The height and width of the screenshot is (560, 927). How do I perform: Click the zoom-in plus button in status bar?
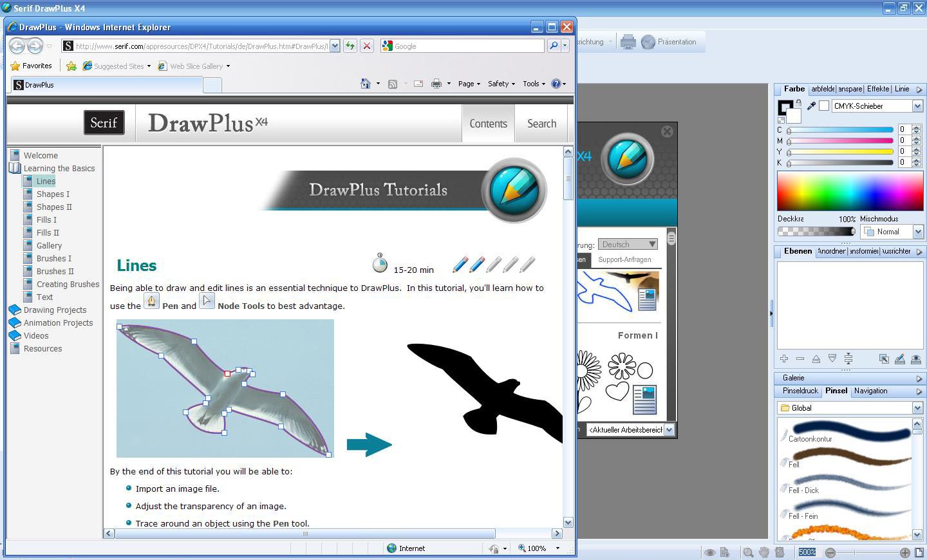(904, 552)
